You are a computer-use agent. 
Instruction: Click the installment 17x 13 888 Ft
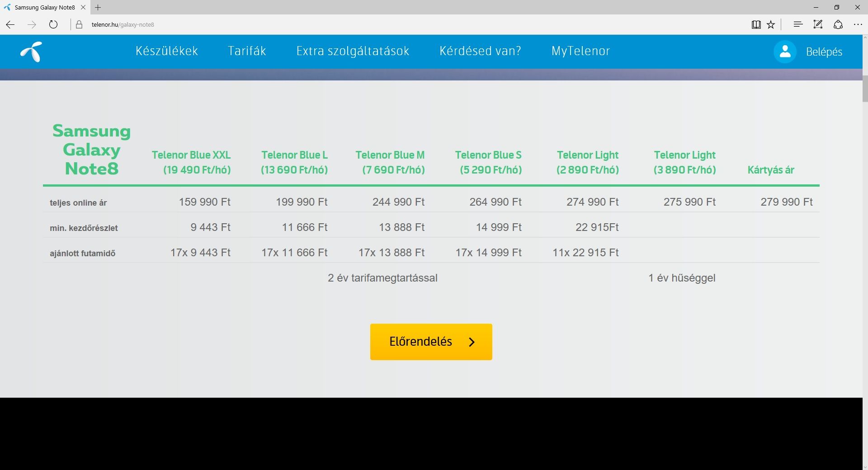tap(392, 253)
